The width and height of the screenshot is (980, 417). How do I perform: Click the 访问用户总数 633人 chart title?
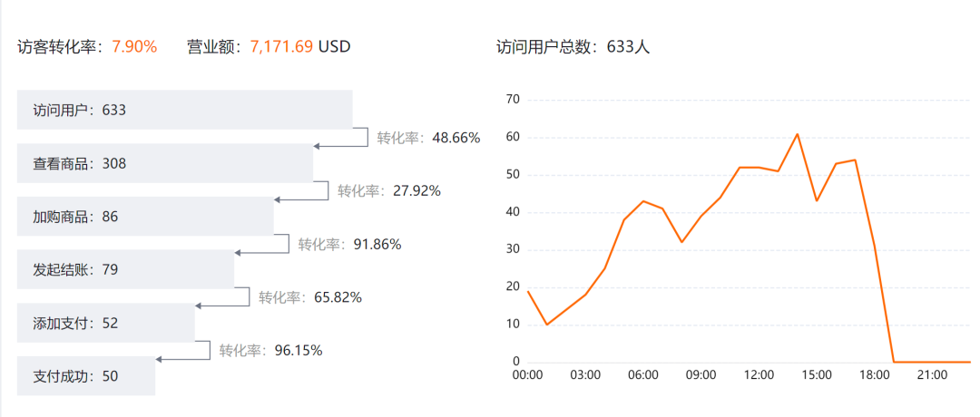point(573,47)
